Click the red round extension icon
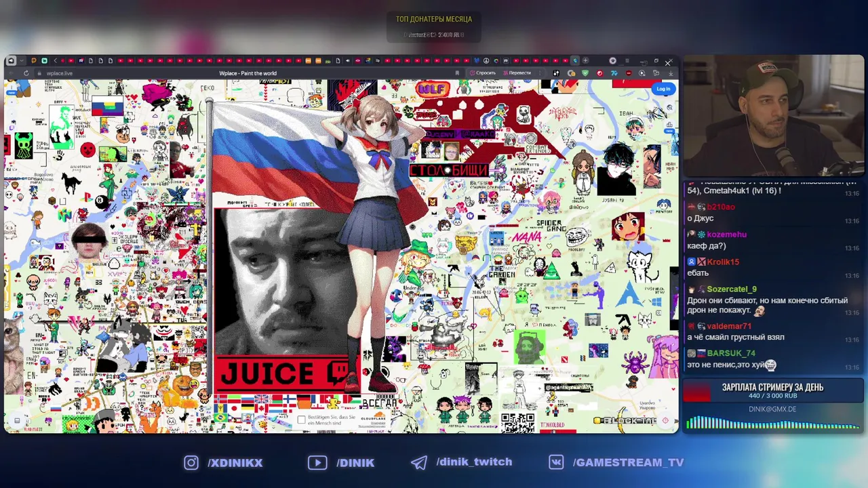The height and width of the screenshot is (488, 868). pos(599,73)
